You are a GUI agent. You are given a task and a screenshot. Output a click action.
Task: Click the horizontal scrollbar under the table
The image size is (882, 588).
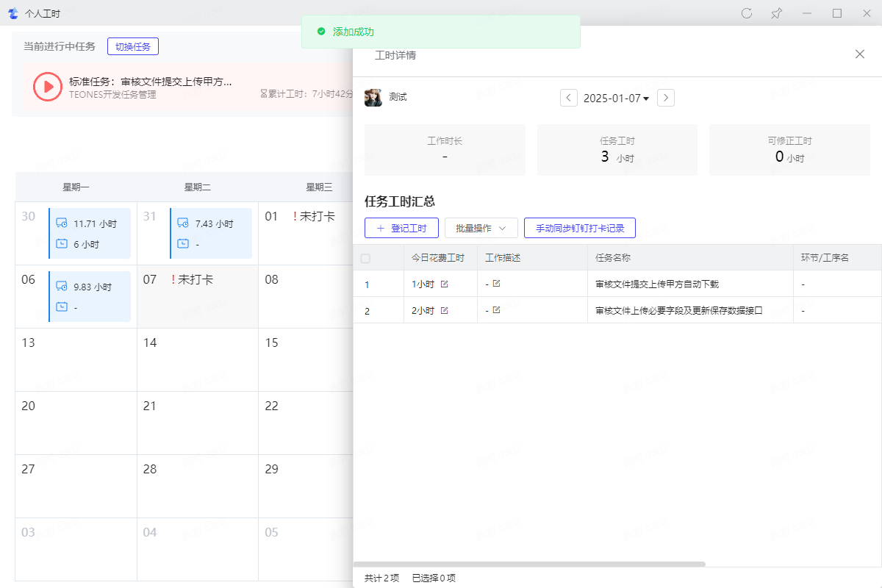(529, 564)
